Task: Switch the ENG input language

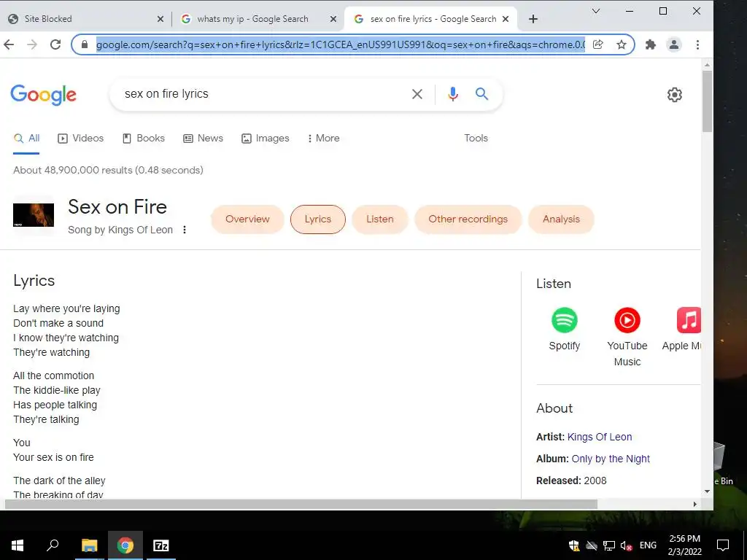Action: pos(648,545)
